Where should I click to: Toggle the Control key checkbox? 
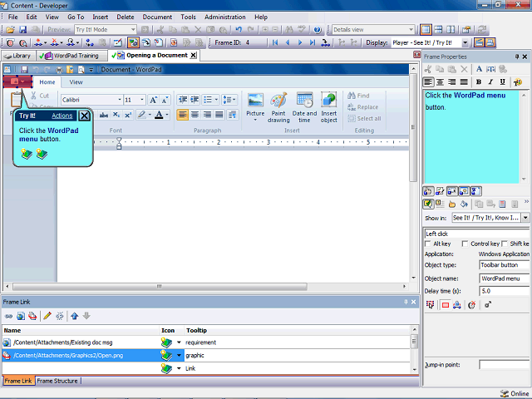[465, 244]
